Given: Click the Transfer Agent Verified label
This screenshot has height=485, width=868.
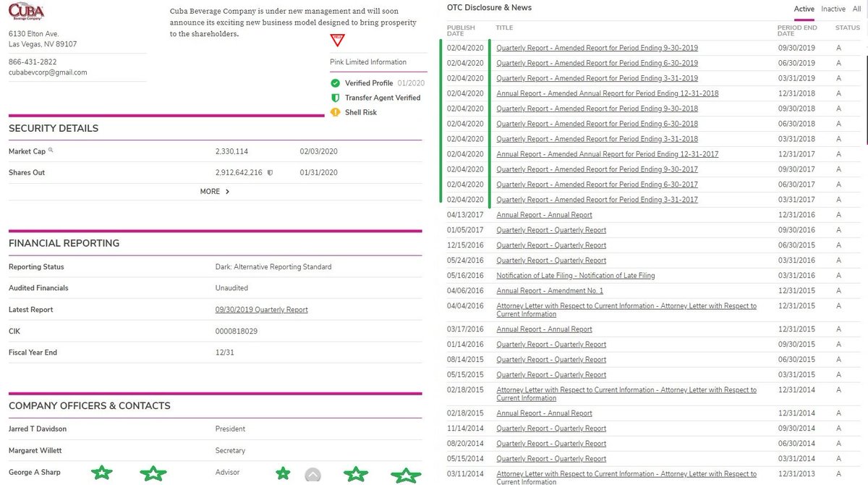Looking at the screenshot, I should [383, 98].
